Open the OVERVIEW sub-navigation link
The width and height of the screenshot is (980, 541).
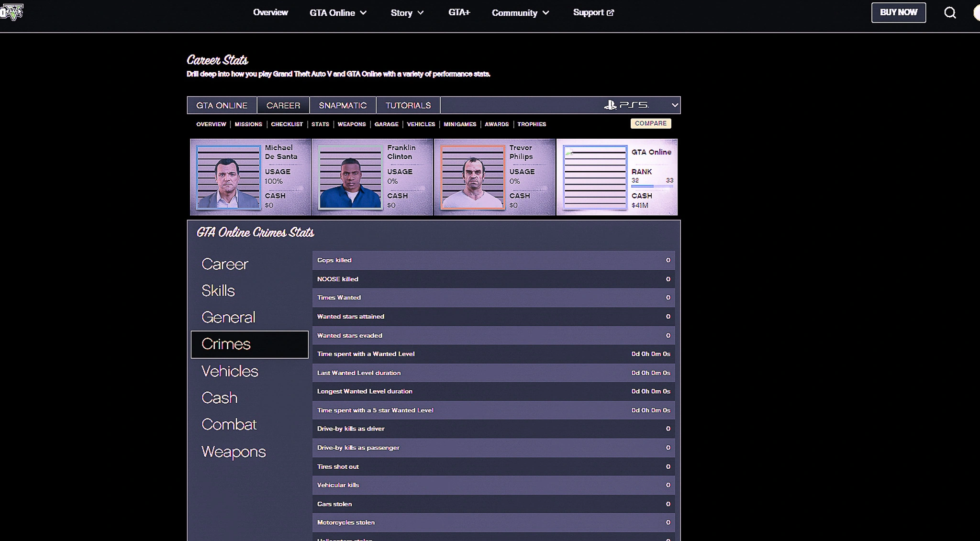211,124
